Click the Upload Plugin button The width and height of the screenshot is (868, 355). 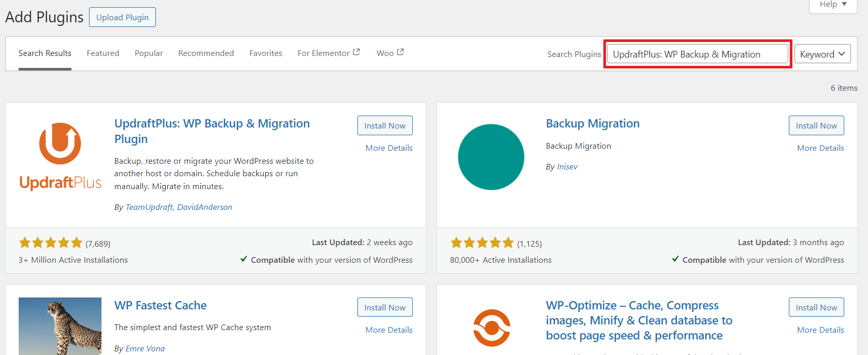click(x=122, y=17)
